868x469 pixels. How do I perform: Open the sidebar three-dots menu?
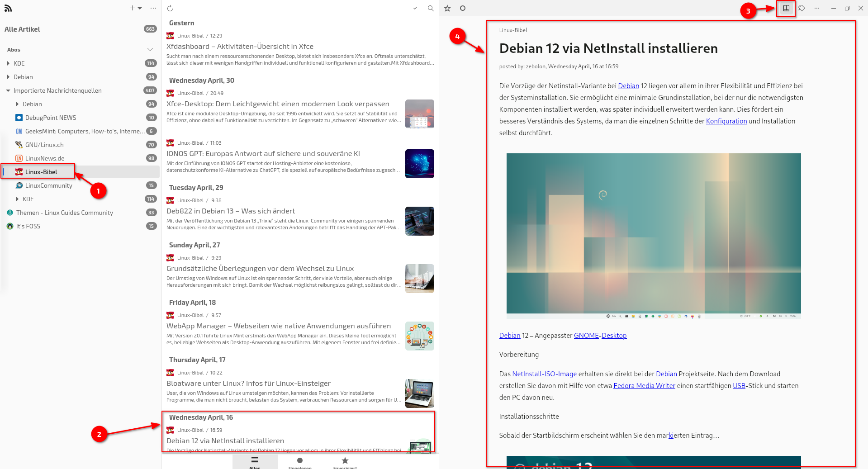click(153, 8)
